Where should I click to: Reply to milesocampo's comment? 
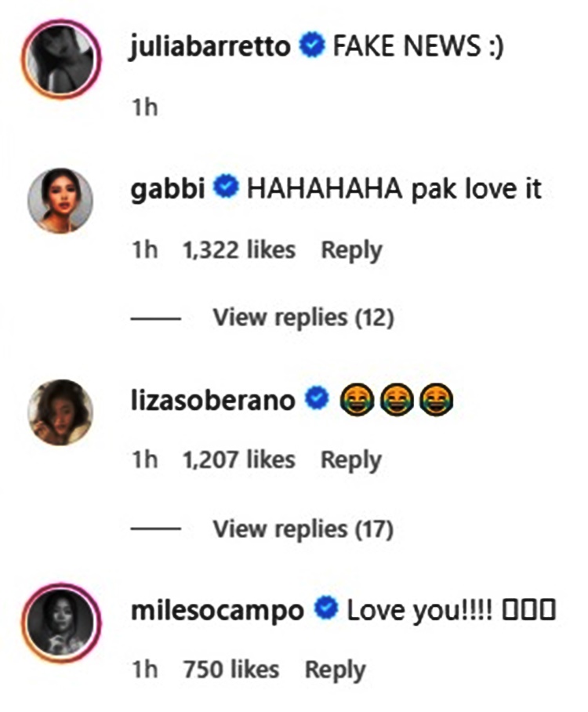pyautogui.click(x=335, y=670)
